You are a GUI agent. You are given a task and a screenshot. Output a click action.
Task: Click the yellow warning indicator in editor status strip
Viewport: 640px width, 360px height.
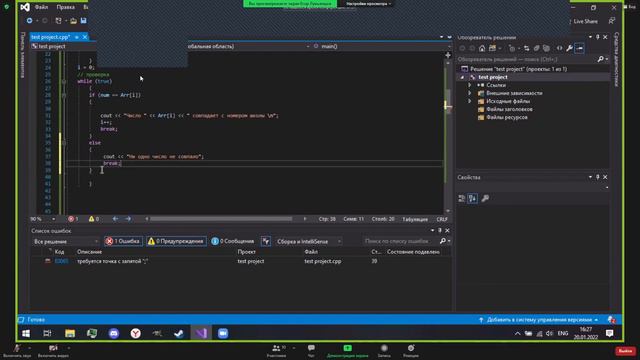tap(94, 219)
